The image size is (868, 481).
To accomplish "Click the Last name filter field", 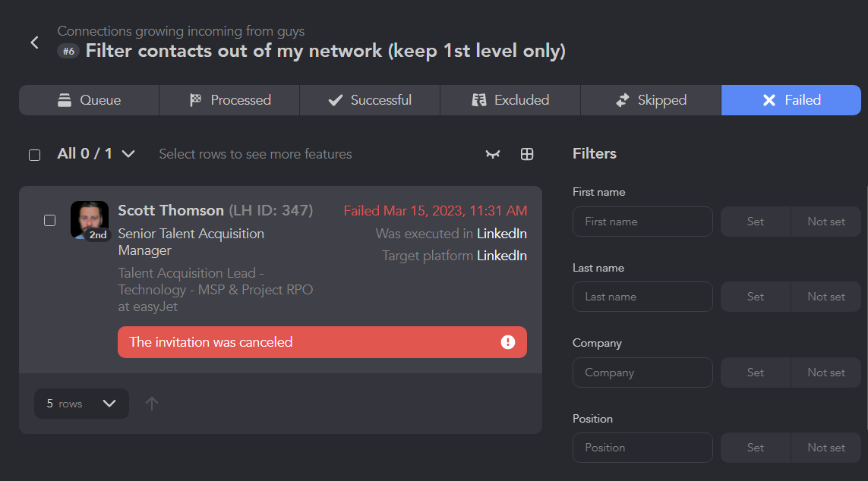I will click(642, 297).
